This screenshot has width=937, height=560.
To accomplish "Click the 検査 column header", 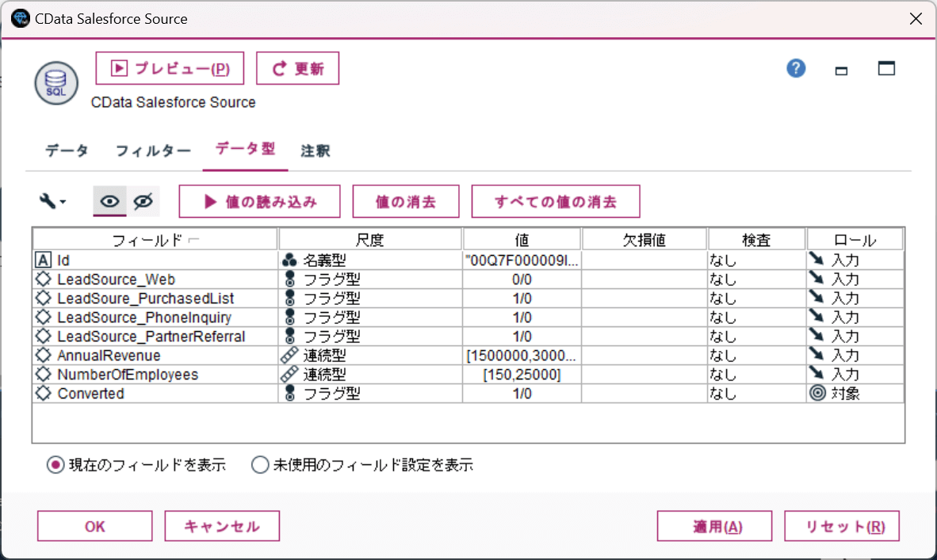I will tap(756, 240).
